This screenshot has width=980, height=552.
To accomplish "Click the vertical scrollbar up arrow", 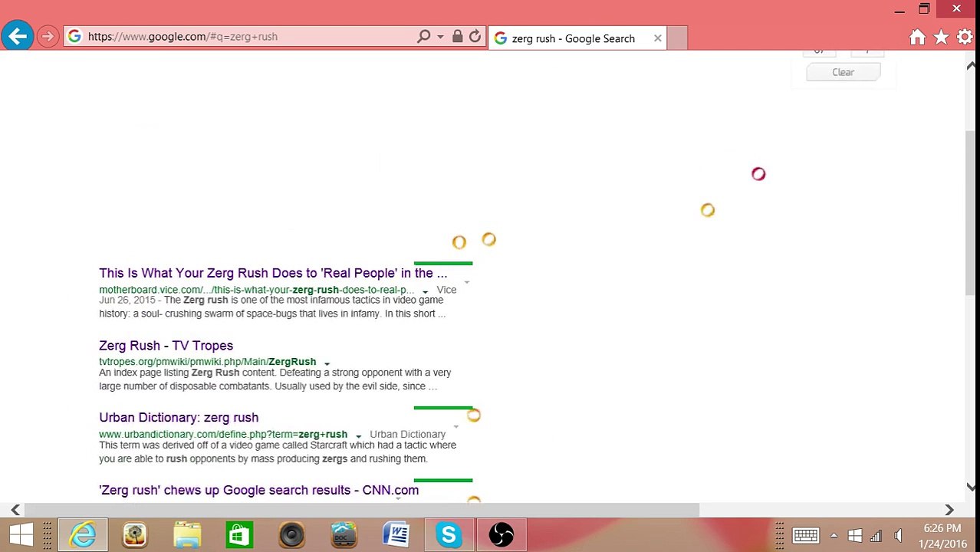I will tap(972, 66).
